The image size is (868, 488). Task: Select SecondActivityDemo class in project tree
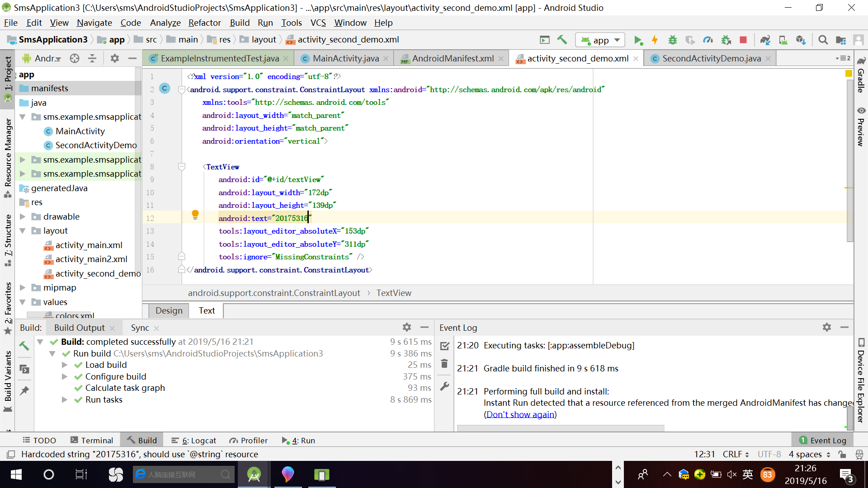(96, 145)
